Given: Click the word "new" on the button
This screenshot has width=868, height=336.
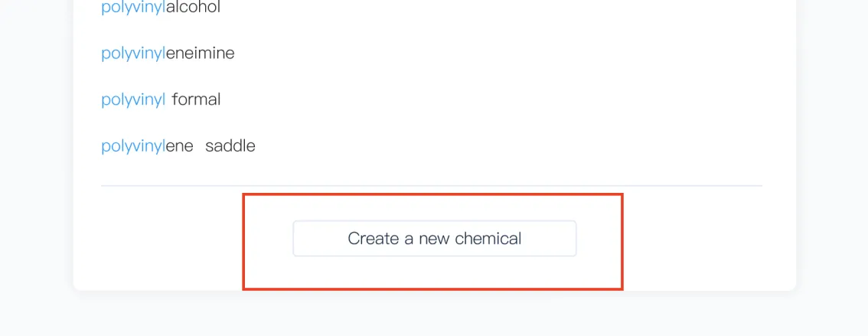Looking at the screenshot, I should tap(434, 239).
